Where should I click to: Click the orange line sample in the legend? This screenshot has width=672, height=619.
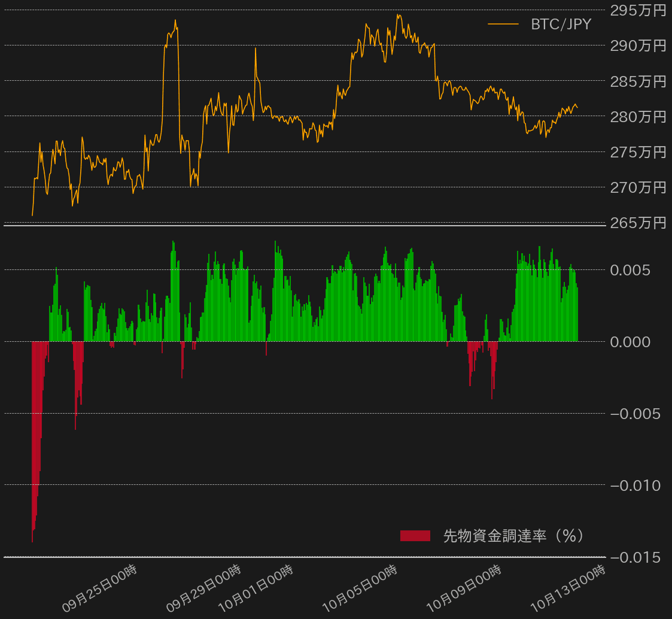503,25
